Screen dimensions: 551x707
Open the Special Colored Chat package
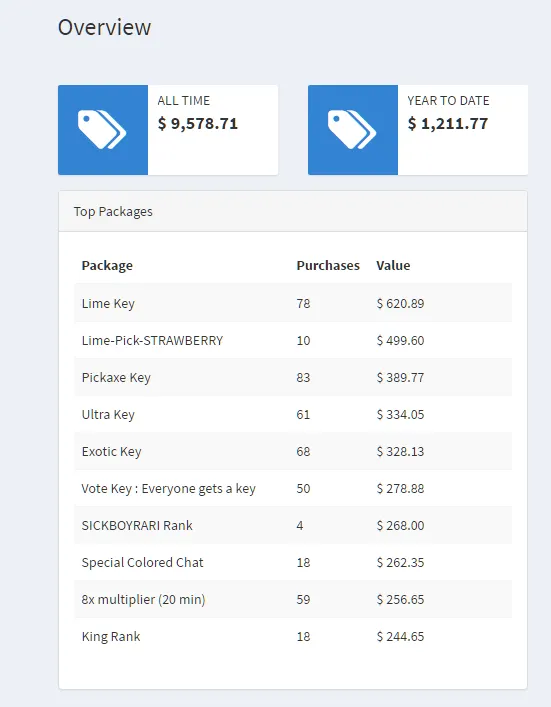[x=142, y=562]
